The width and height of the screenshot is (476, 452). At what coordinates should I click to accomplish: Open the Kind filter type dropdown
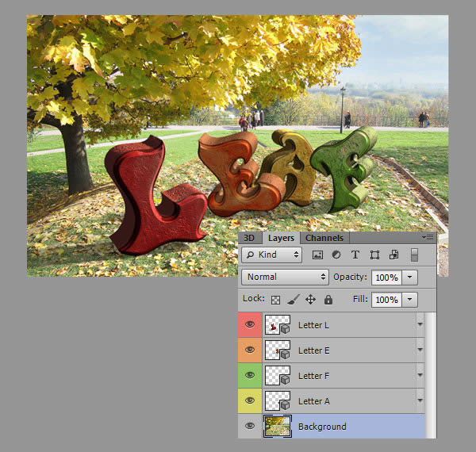(272, 255)
